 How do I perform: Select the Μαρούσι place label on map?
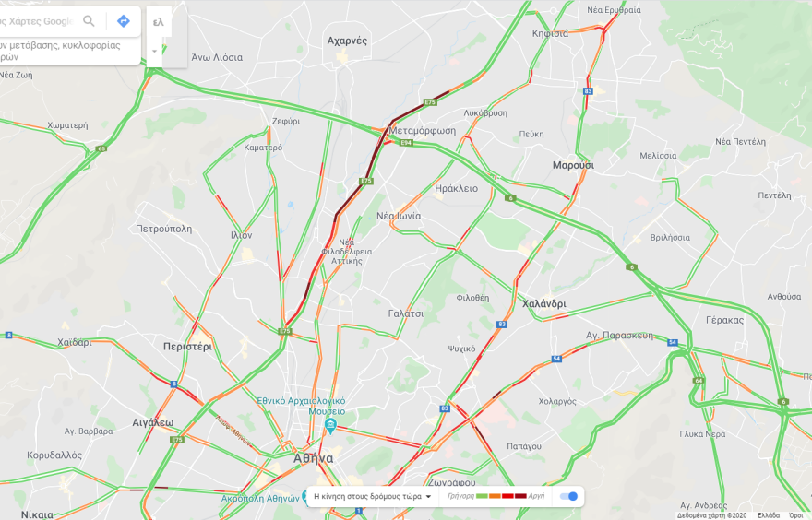[573, 166]
